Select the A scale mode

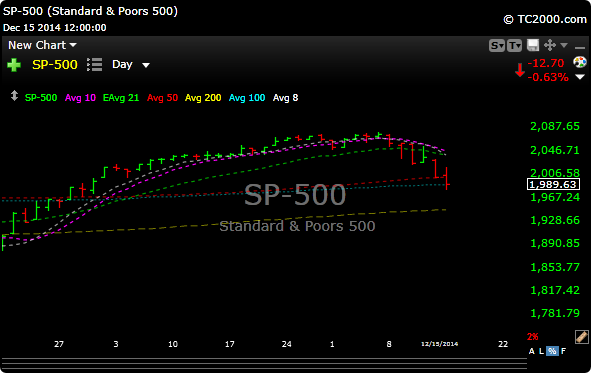tap(531, 351)
